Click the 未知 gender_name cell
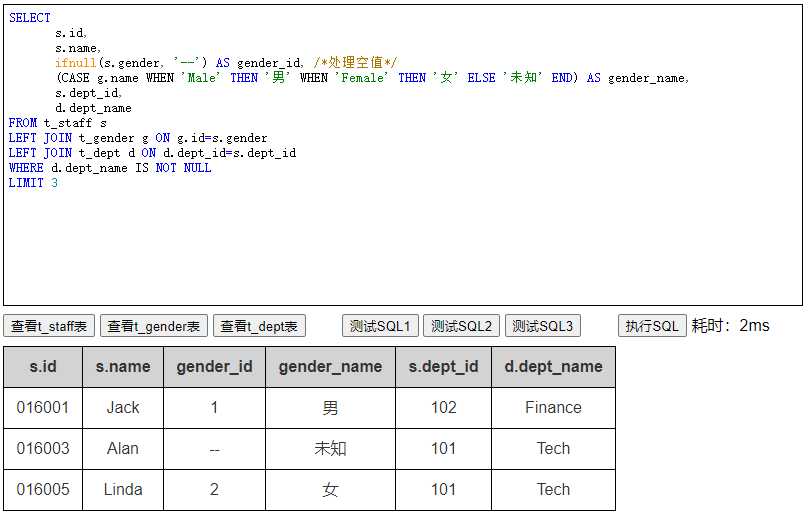 click(330, 448)
